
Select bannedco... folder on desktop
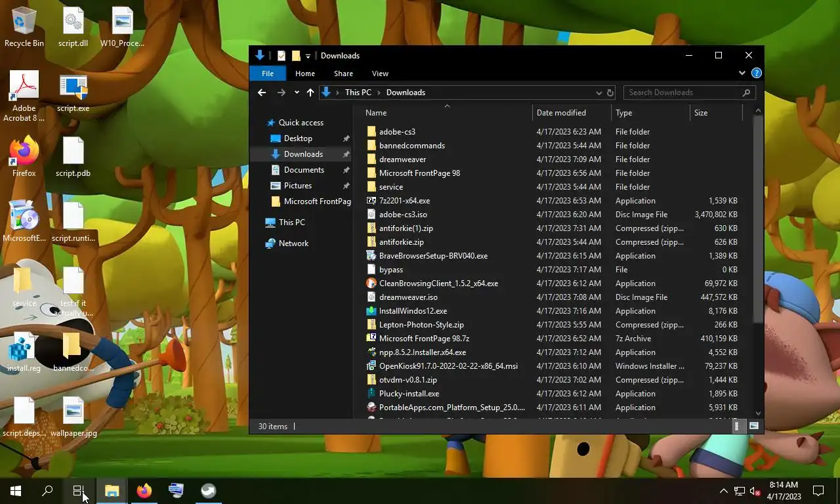click(x=73, y=352)
